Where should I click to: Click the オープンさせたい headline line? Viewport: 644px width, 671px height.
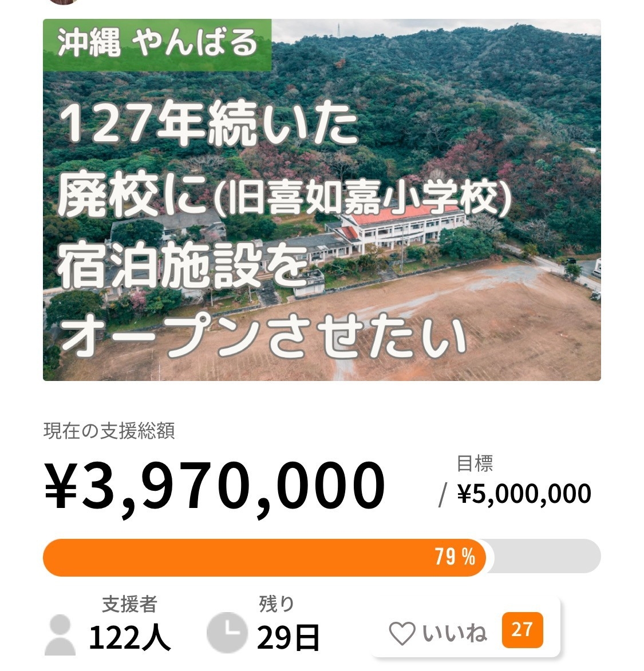[263, 335]
